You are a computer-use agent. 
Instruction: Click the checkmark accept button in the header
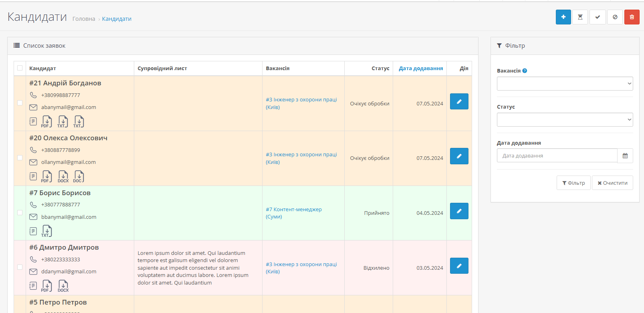click(598, 17)
